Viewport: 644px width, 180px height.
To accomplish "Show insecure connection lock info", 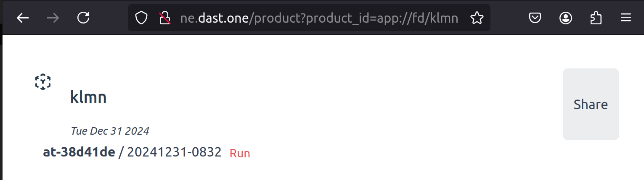I will coord(164,18).
